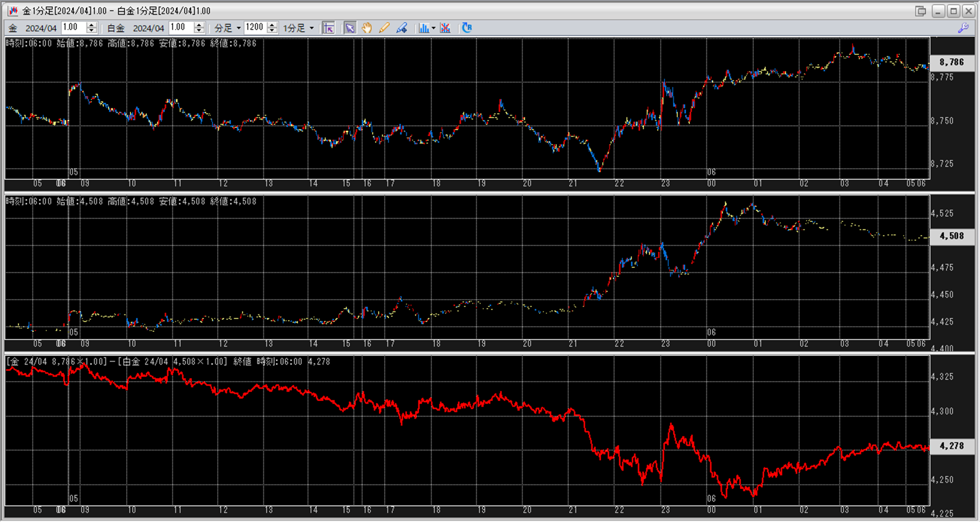
Task: Open the 1分足 interval dropdown
Action: click(311, 28)
